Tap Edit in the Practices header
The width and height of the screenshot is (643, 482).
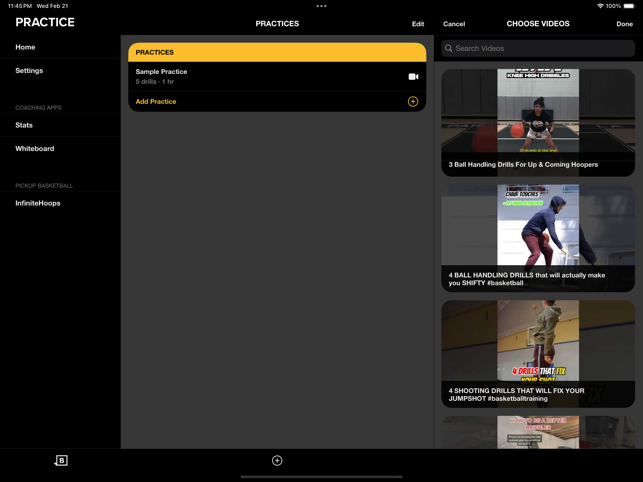tap(418, 24)
